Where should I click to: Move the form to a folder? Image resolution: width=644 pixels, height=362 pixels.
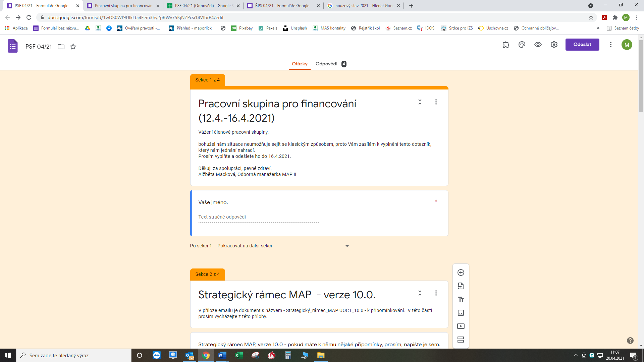pos(61,47)
